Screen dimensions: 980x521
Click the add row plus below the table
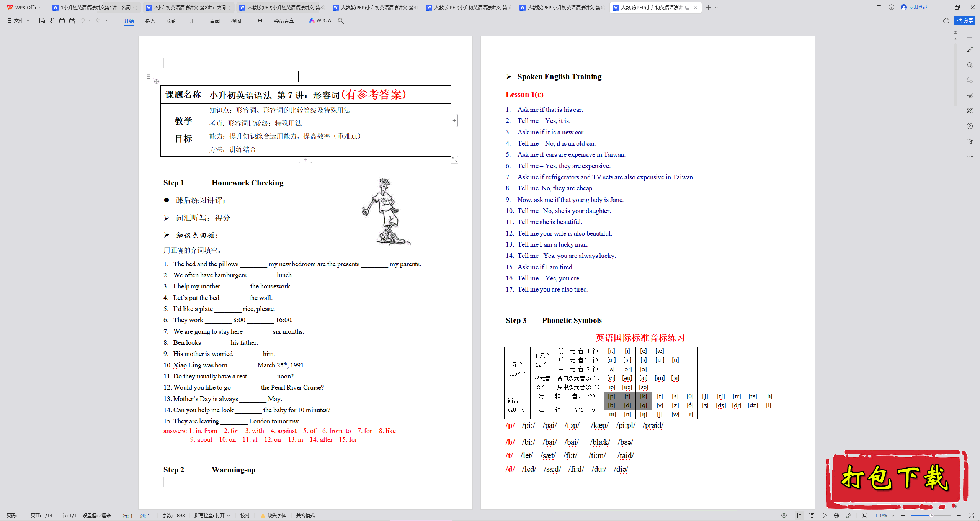point(305,160)
